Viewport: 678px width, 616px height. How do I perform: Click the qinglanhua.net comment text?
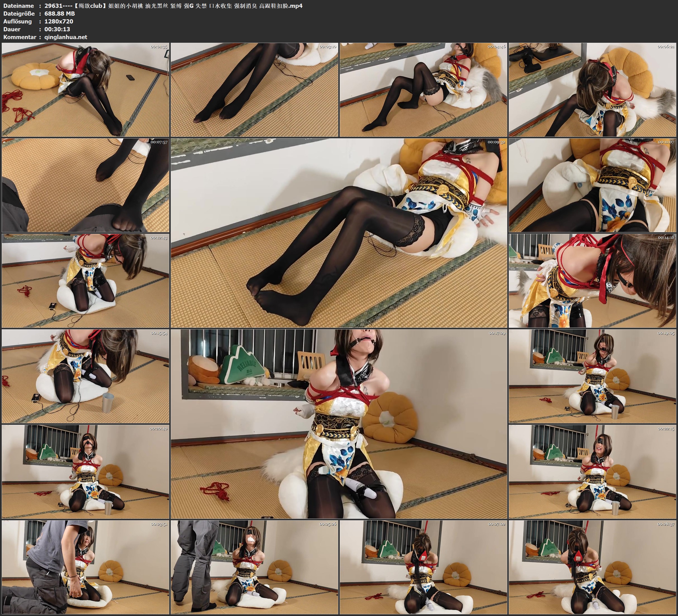click(66, 37)
